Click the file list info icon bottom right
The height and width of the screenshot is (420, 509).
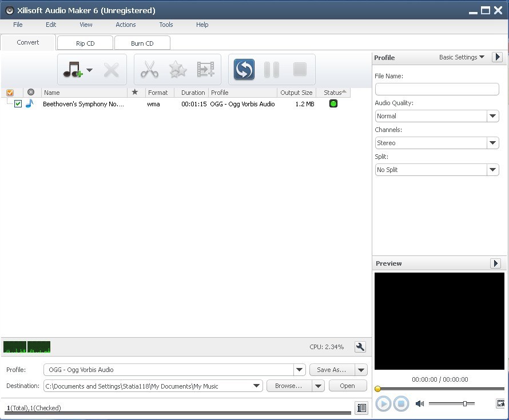tap(361, 407)
